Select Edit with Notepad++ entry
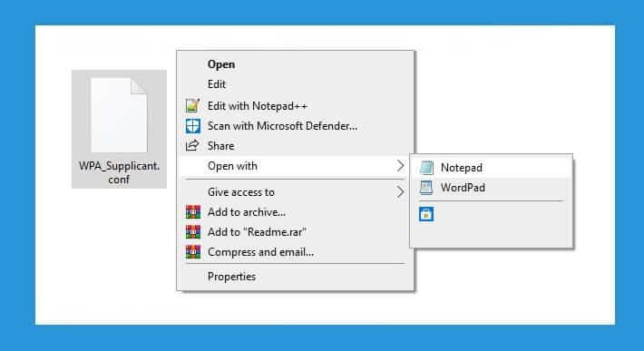The width and height of the screenshot is (644, 351). click(295, 106)
